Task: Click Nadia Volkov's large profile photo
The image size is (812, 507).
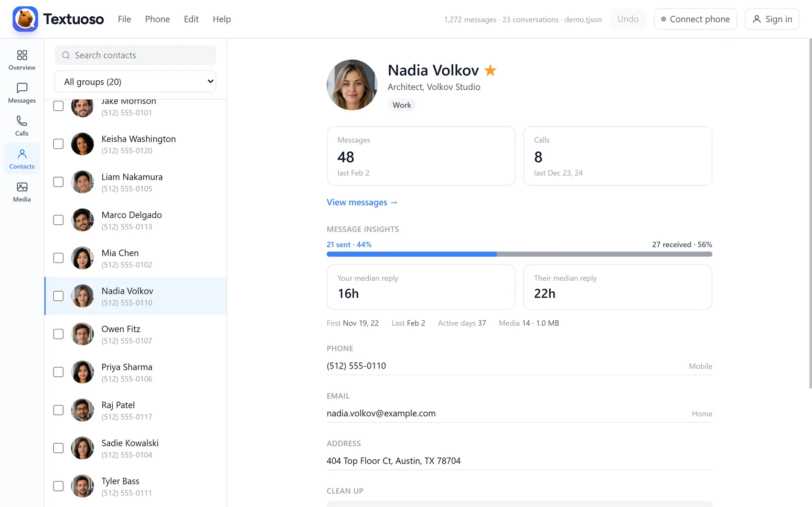Action: pos(352,85)
